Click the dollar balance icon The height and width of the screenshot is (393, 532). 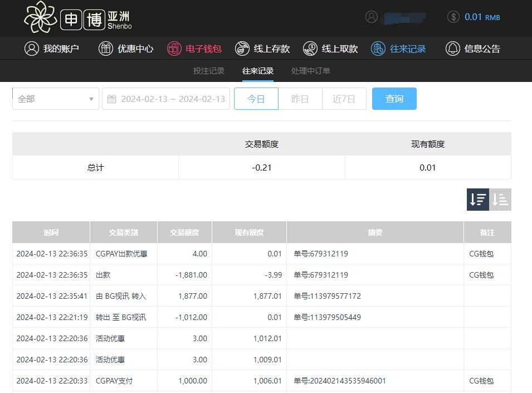coord(453,17)
